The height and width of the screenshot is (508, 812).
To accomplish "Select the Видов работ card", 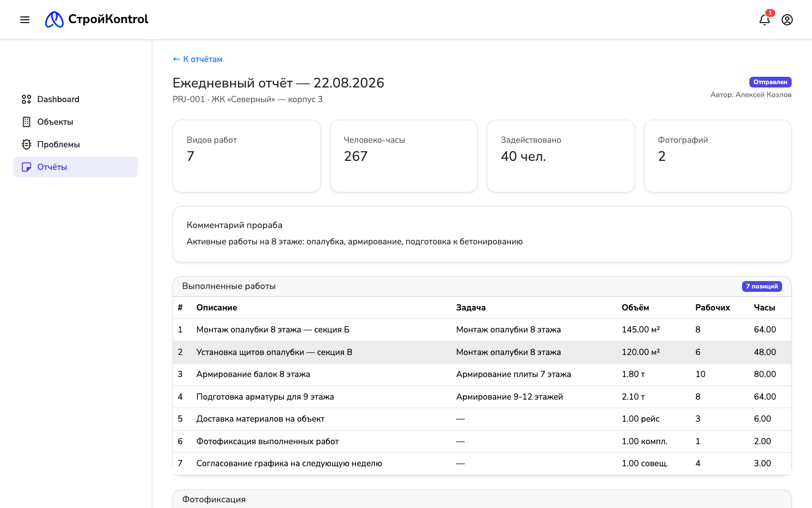I will (x=246, y=156).
